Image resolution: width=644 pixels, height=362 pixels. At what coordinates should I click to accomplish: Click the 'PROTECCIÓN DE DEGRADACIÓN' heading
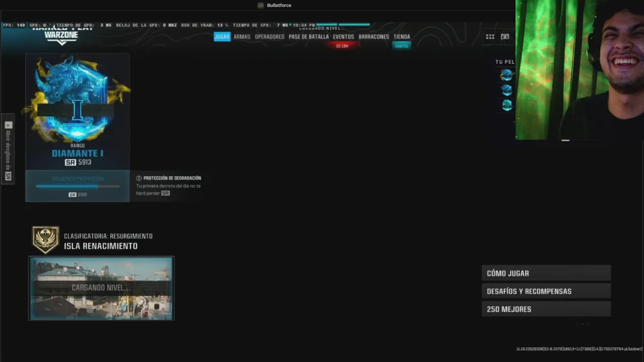click(172, 178)
